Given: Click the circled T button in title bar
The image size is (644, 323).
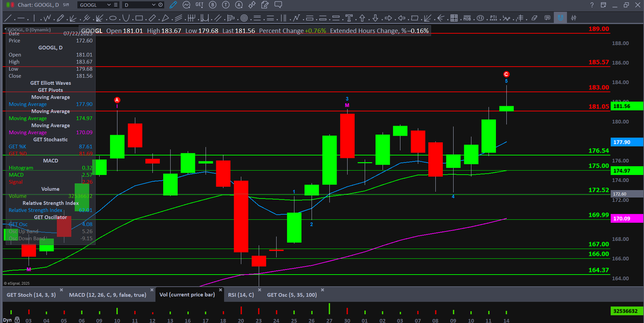Looking at the screenshot, I should (226, 5).
